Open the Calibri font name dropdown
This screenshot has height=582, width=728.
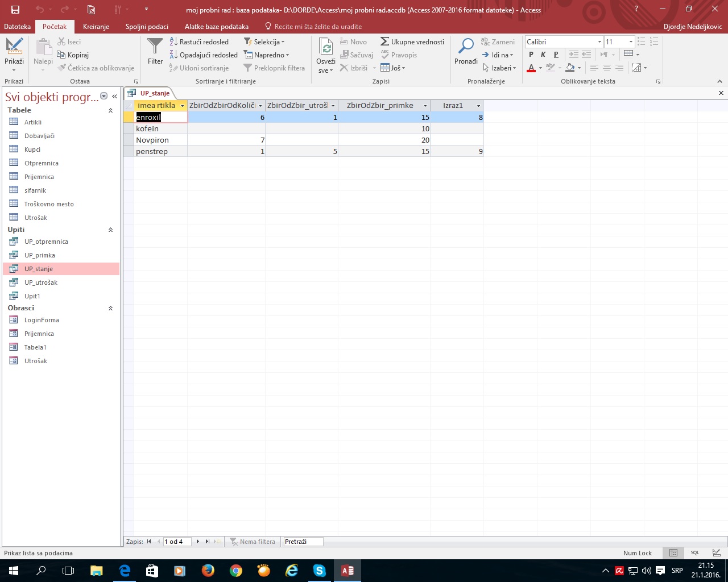(599, 42)
